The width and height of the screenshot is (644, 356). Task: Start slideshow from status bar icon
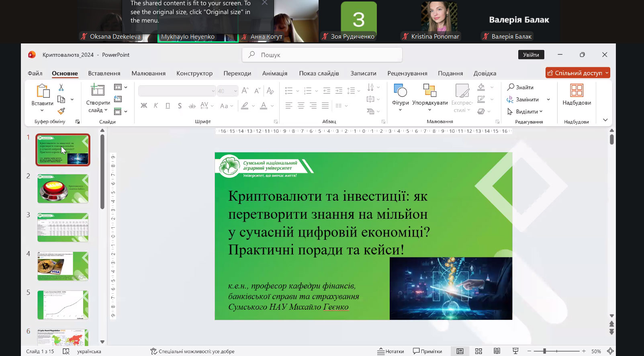[515, 351]
